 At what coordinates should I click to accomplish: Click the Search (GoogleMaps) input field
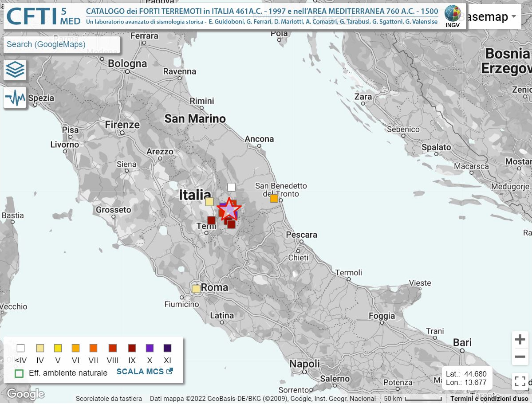click(x=61, y=44)
